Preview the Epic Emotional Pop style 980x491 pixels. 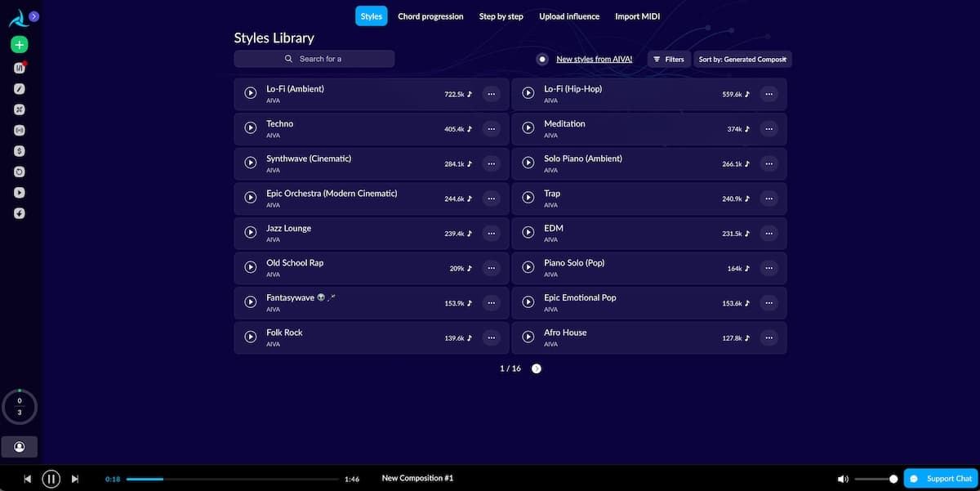click(x=528, y=302)
